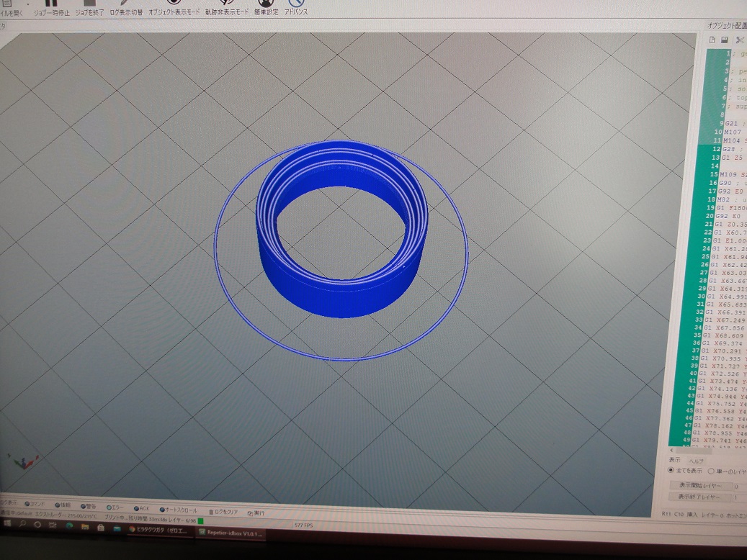Open File Explorer from taskbar
The image size is (747, 560).
coord(85,527)
